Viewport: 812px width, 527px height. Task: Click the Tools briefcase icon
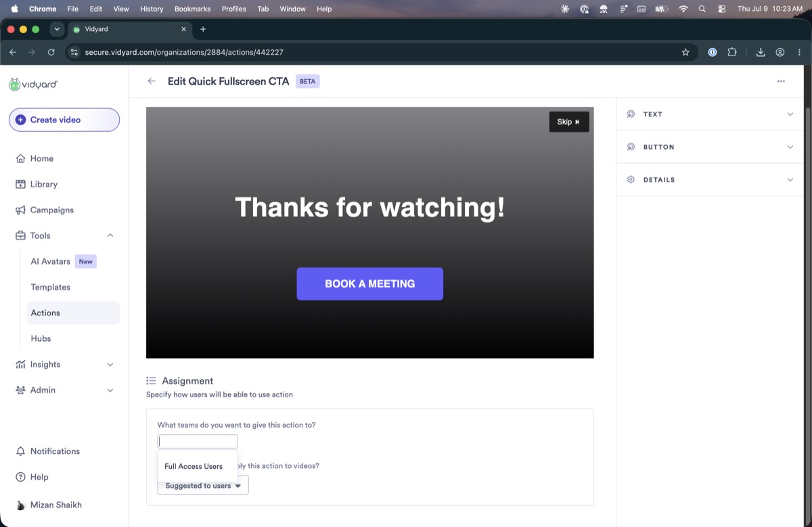pyautogui.click(x=20, y=235)
